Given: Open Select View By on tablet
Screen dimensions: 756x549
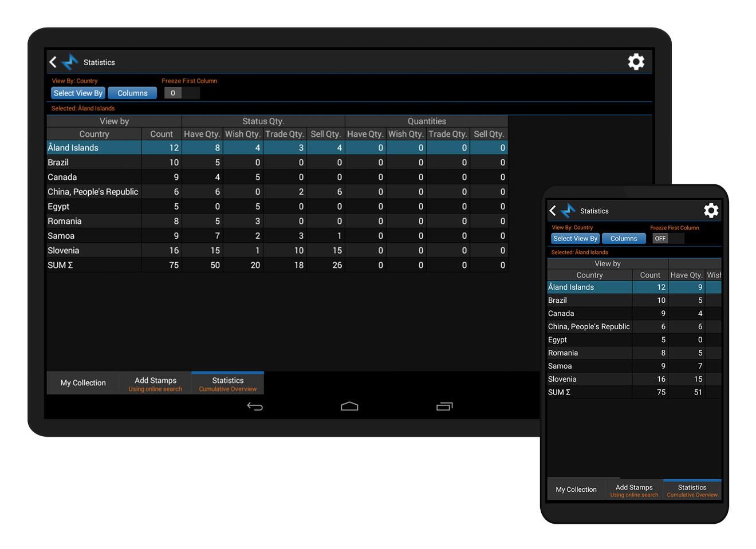Looking at the screenshot, I should (78, 93).
